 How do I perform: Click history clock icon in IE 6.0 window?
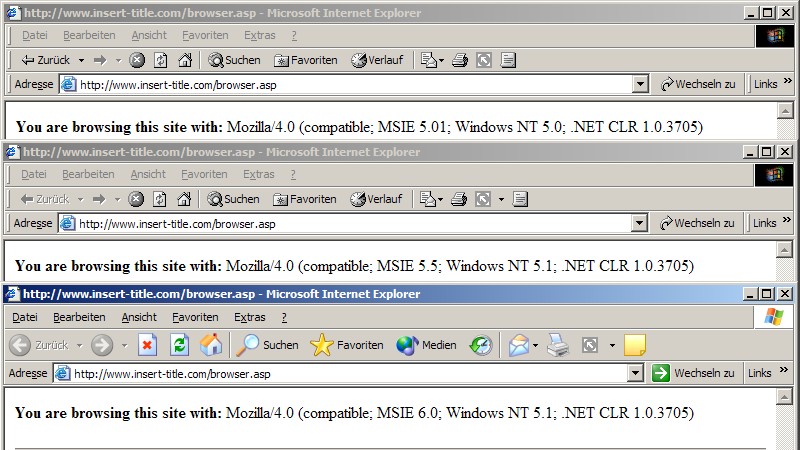click(481, 345)
